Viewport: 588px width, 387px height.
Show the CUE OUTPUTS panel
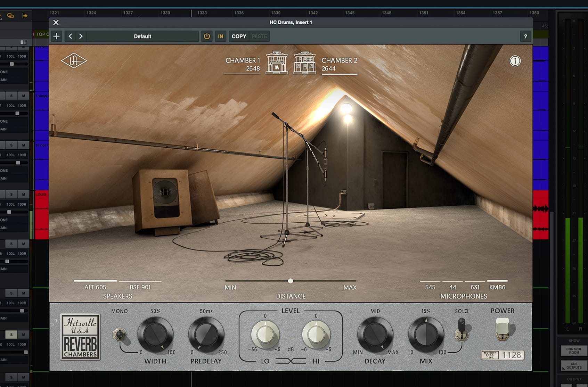(x=574, y=366)
